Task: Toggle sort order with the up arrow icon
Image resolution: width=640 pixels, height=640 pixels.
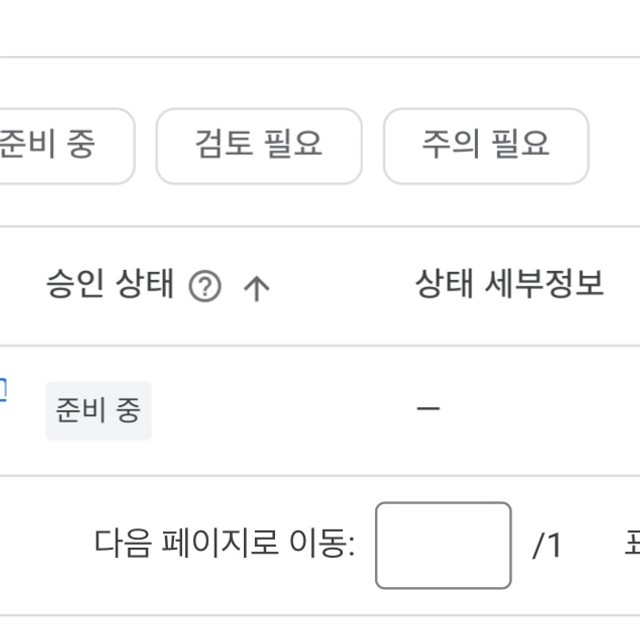Action: coord(256,288)
